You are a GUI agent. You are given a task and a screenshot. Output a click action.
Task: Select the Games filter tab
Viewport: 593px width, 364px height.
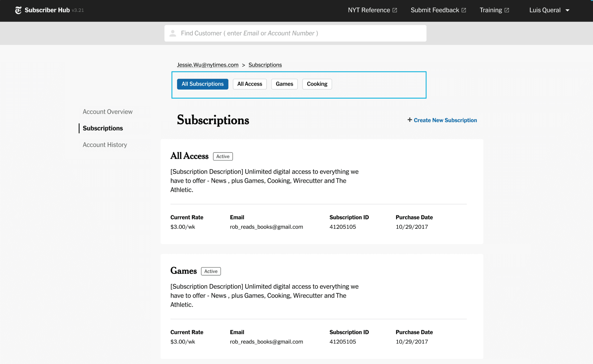[284, 84]
